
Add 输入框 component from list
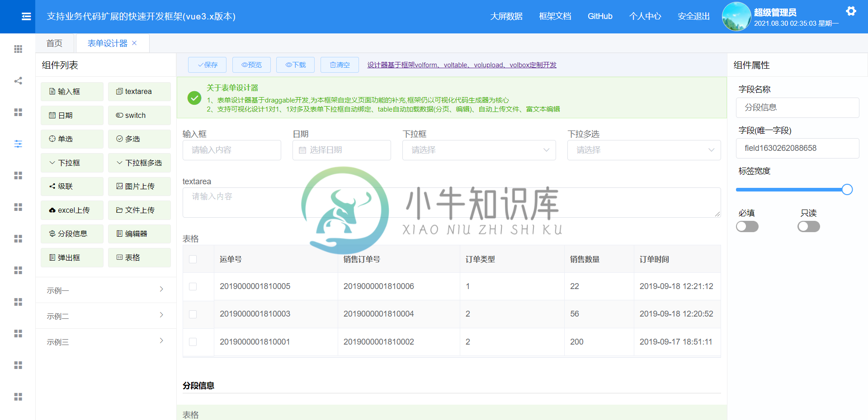click(72, 92)
